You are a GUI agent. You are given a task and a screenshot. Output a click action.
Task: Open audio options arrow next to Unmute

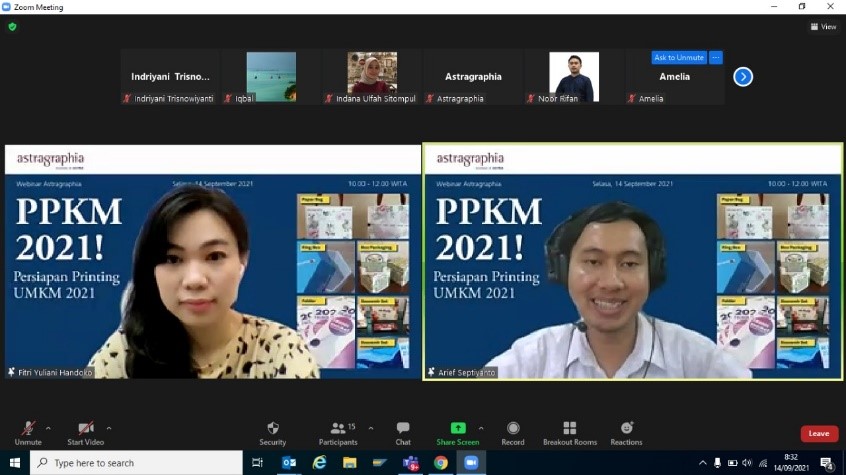(x=48, y=429)
